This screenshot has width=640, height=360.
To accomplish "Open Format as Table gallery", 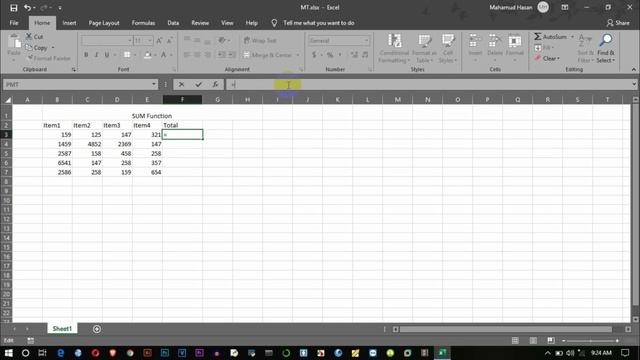I will [424, 49].
